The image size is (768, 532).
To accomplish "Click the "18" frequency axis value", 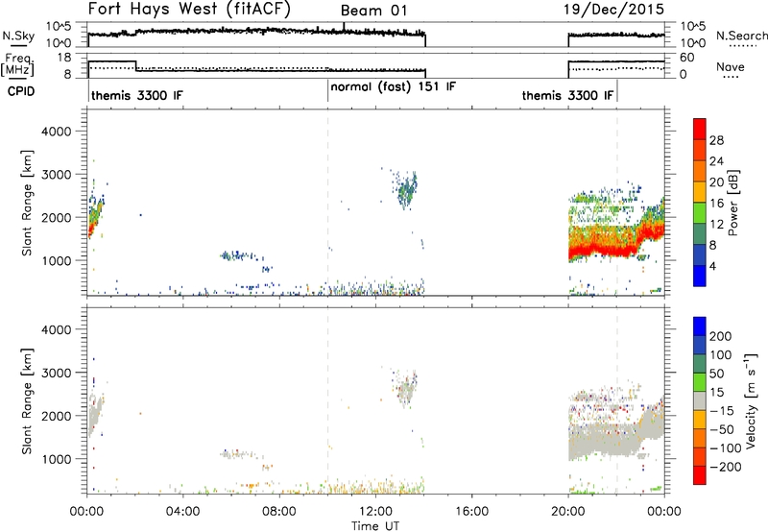I will click(x=64, y=58).
